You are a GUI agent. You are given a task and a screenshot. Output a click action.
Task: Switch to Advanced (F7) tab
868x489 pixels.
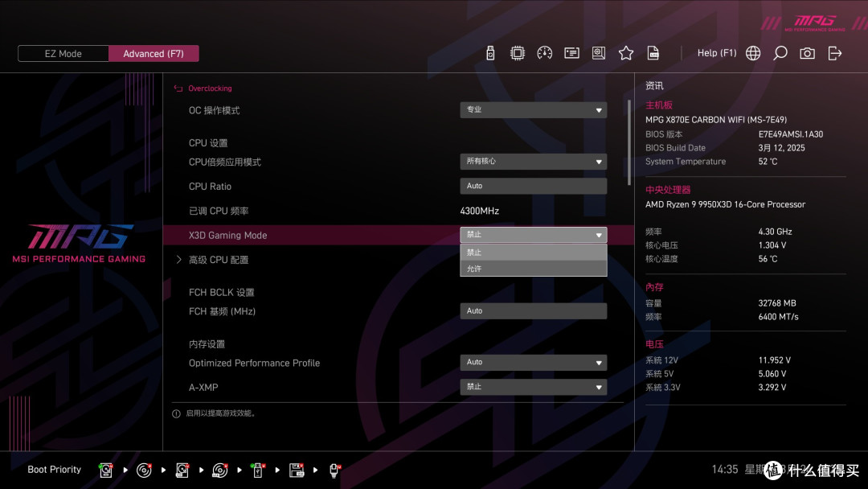point(154,54)
